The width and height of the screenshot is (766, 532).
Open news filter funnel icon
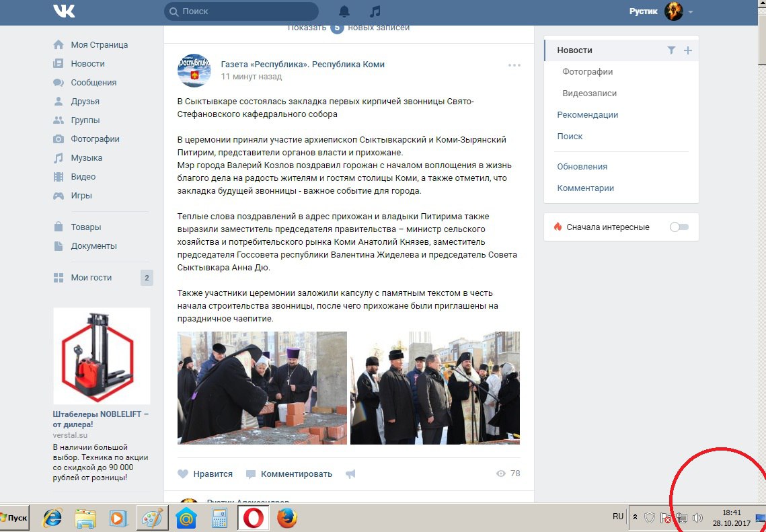(671, 50)
